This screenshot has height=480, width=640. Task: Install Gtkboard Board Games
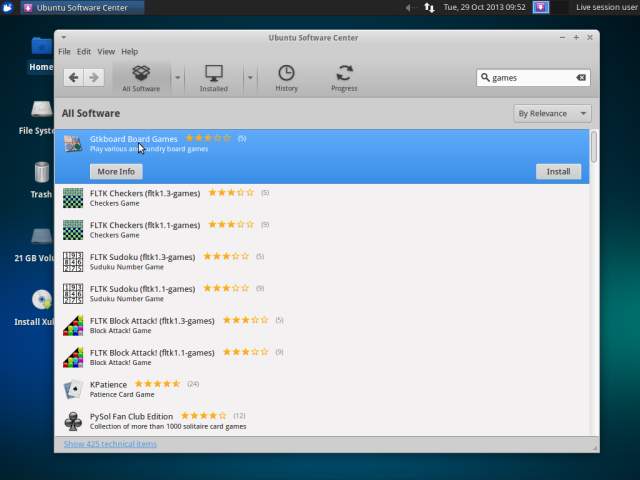[x=558, y=171]
